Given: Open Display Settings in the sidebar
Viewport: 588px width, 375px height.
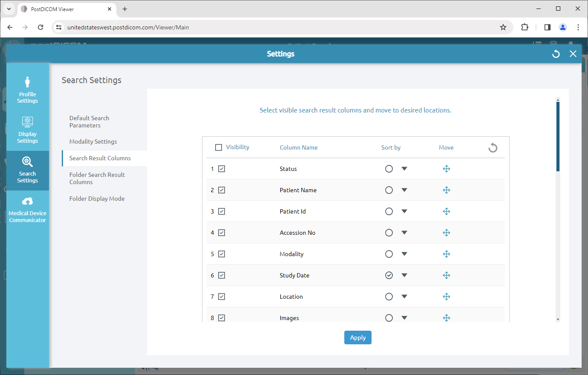Looking at the screenshot, I should click(x=27, y=130).
